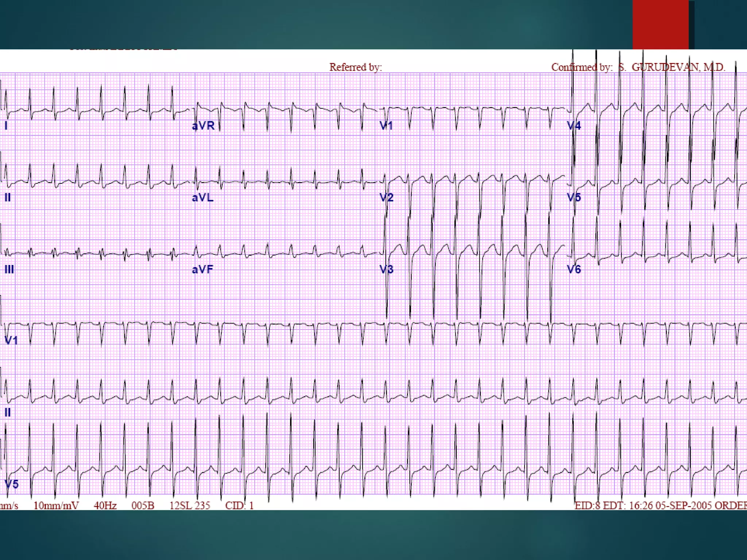Click the V6 lead label
This screenshot has width=747, height=560.
(574, 269)
